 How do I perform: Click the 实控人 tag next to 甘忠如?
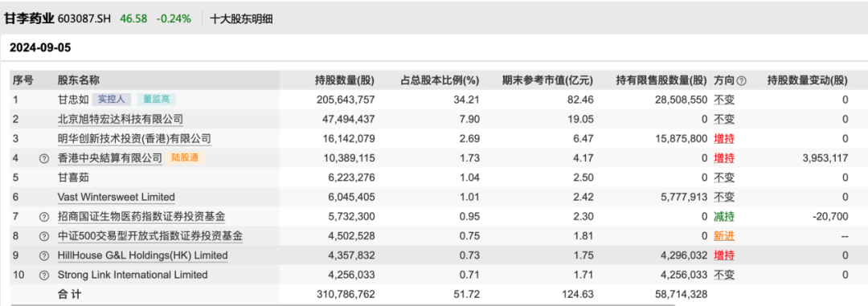point(112,100)
